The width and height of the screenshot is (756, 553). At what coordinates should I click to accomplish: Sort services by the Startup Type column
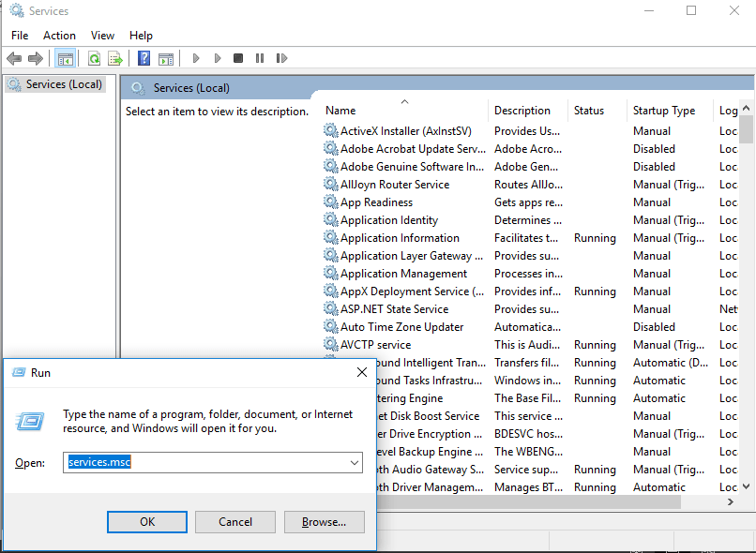(x=668, y=111)
